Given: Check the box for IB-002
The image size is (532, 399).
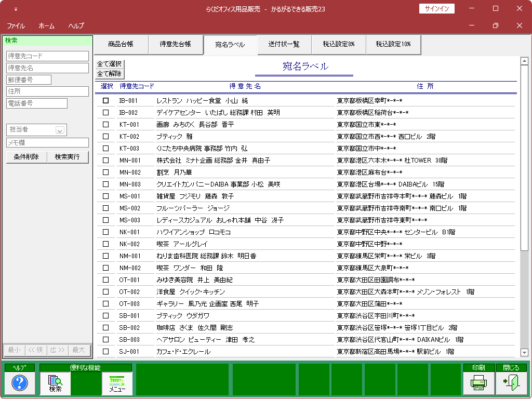Looking at the screenshot, I should [x=106, y=113].
